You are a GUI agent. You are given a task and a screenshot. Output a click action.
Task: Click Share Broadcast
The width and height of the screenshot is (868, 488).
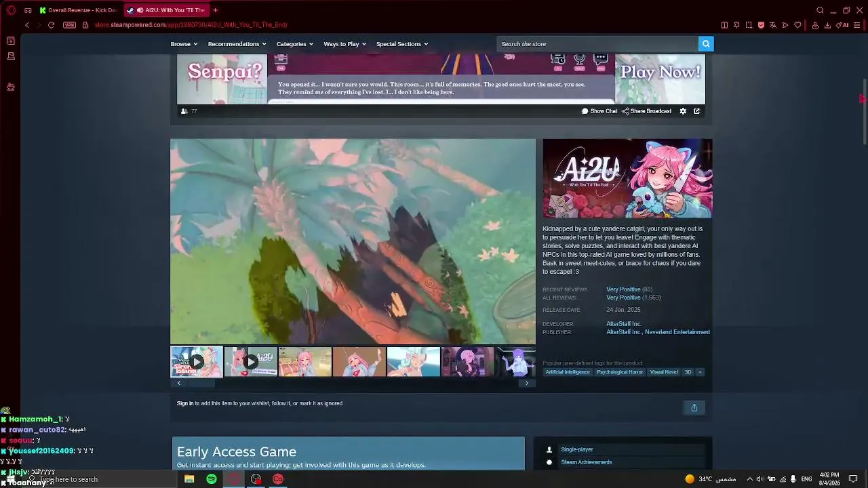(647, 111)
